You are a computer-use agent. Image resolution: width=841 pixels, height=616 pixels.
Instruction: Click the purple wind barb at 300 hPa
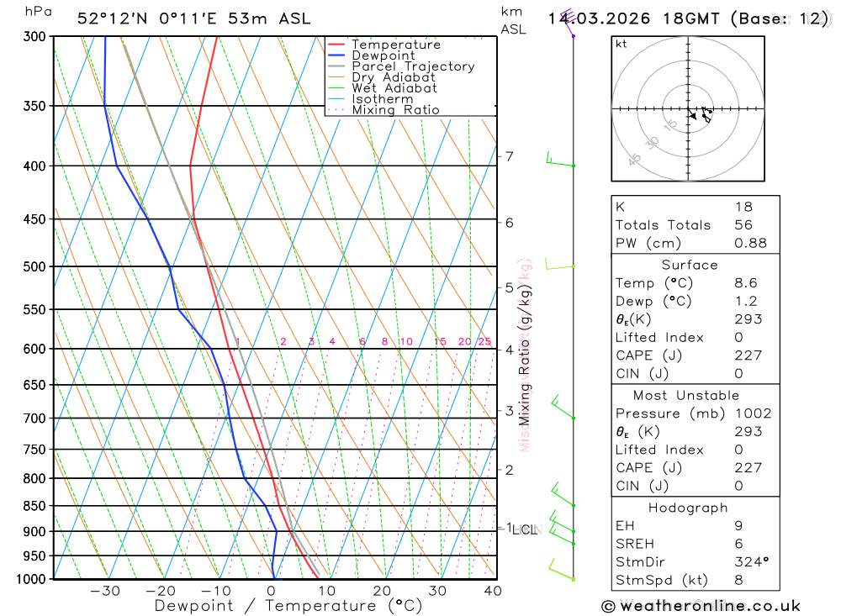click(568, 23)
